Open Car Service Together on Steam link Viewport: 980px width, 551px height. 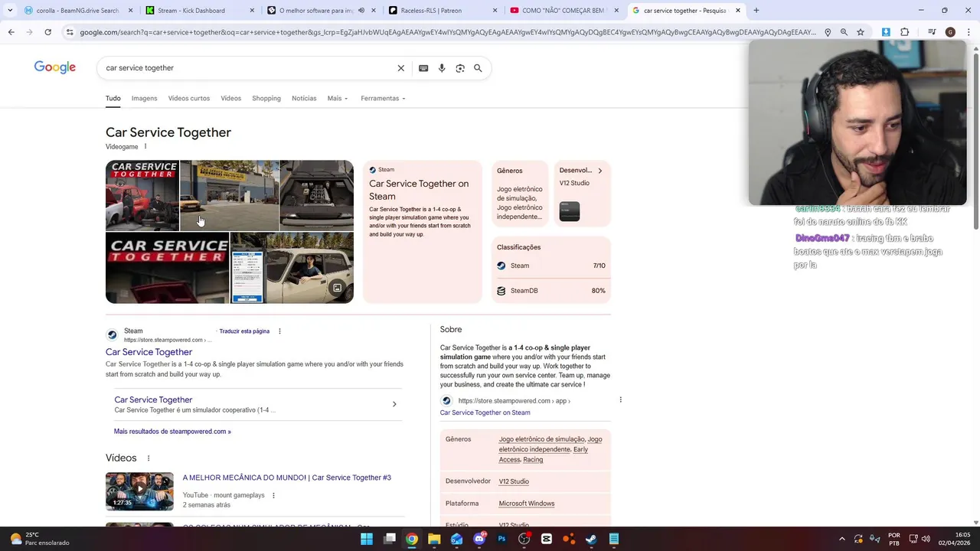click(485, 412)
